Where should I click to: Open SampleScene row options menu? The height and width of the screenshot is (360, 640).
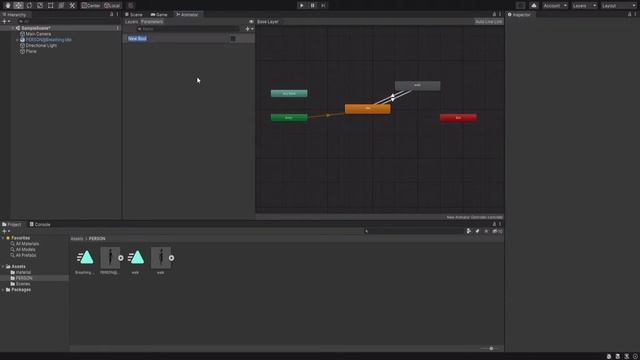[118, 28]
